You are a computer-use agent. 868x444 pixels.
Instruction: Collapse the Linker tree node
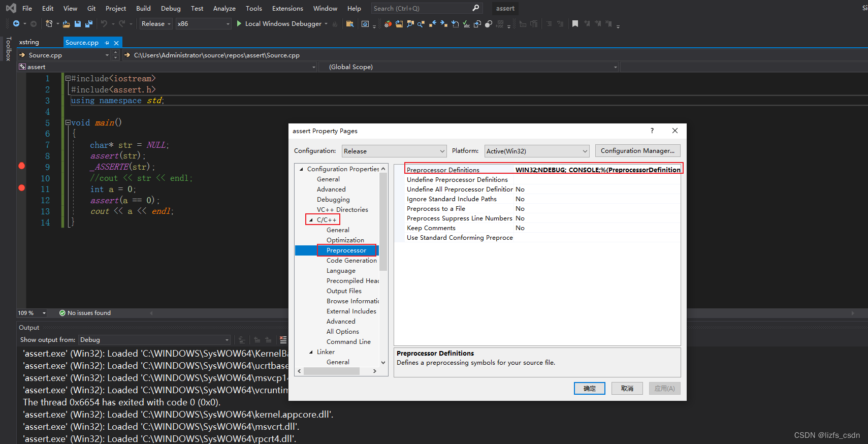[311, 352]
